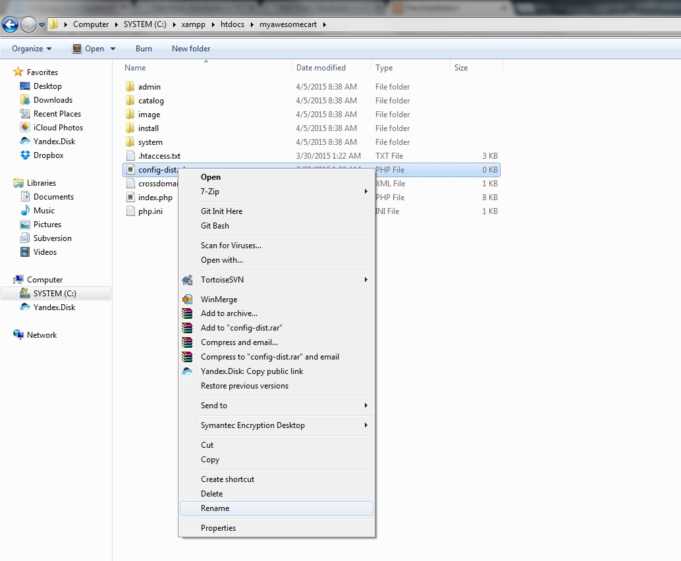This screenshot has height=561, width=681.
Task: Choose Properties in the context menu
Action: (x=218, y=528)
